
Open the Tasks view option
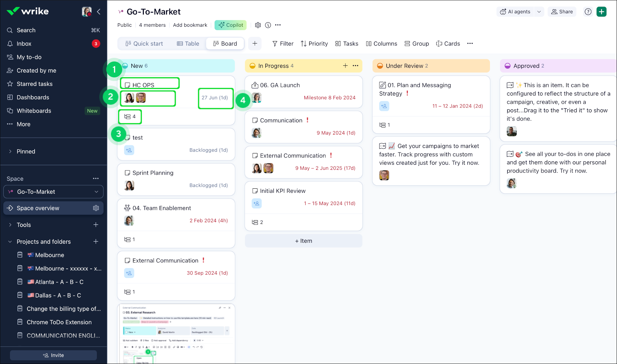(347, 43)
